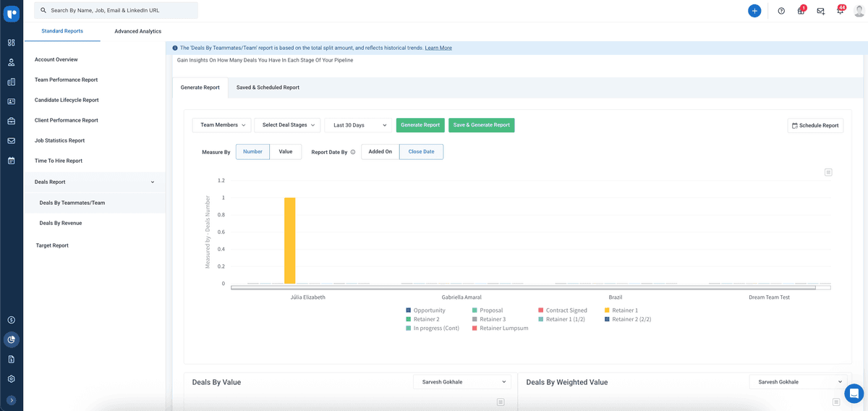
Task: Open the Team Members dropdown
Action: click(221, 125)
